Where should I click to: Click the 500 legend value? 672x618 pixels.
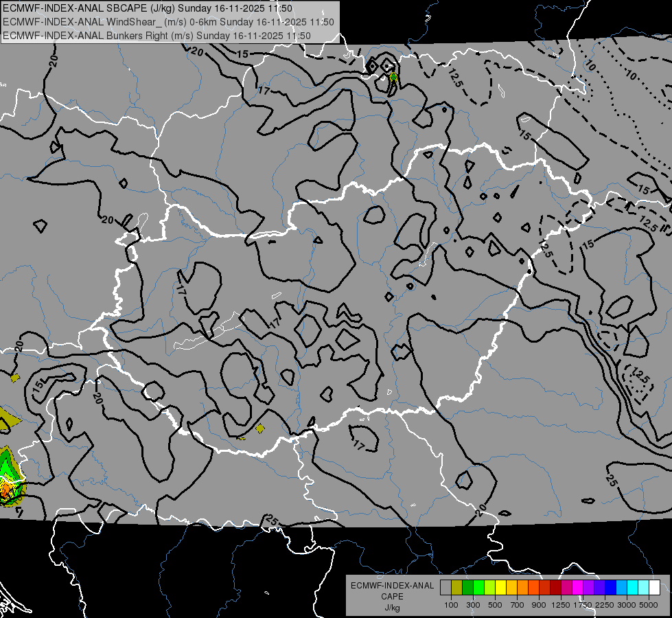495,605
